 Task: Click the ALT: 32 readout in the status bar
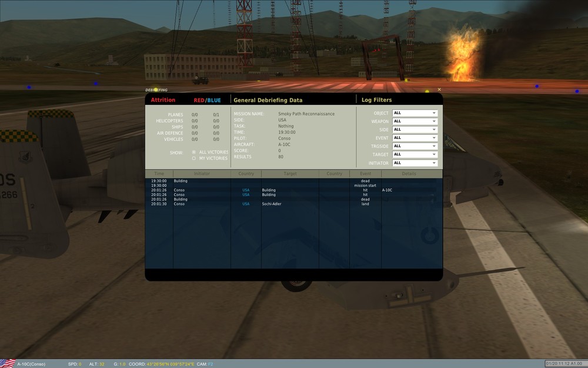(x=98, y=364)
